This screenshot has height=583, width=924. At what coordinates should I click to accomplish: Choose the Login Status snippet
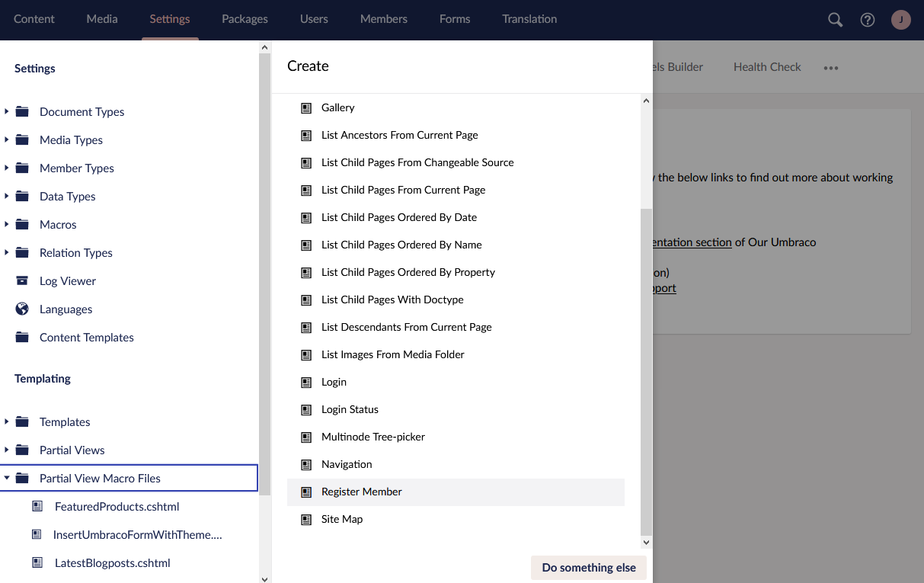(x=350, y=410)
